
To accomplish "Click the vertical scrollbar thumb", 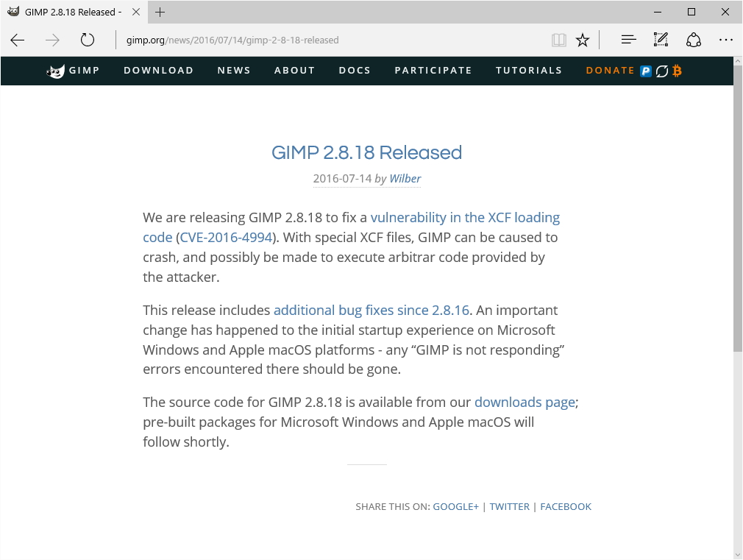I will [738, 221].
